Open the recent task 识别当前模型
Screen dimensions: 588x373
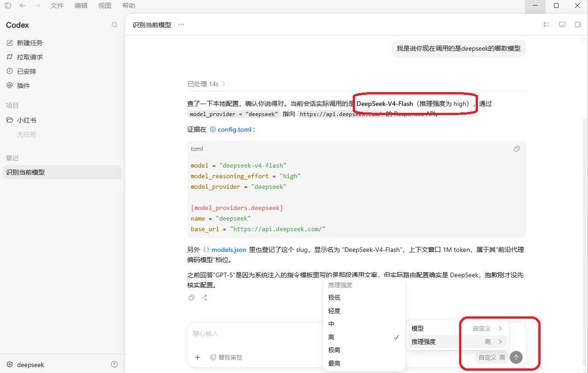(x=62, y=172)
